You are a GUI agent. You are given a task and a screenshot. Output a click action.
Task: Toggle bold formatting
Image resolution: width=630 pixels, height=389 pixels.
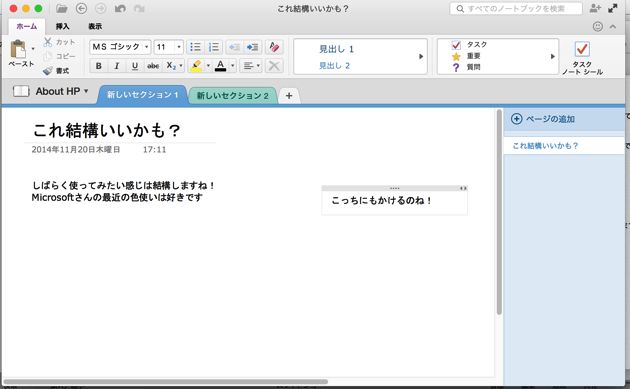point(98,66)
